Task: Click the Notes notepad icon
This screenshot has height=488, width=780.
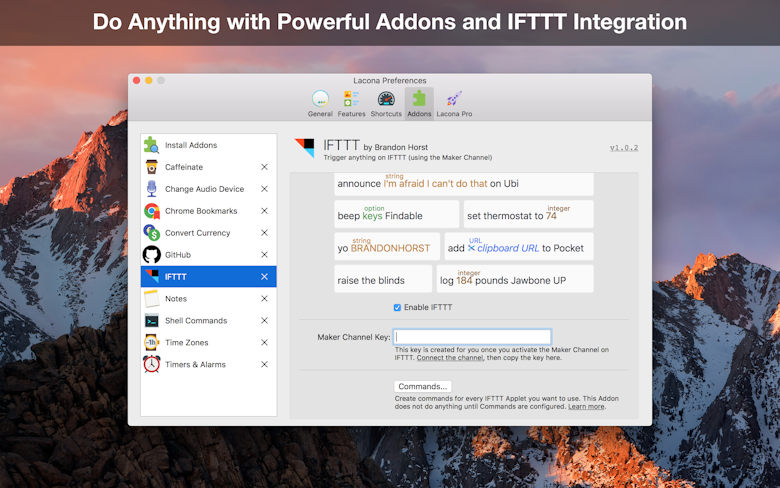Action: pyautogui.click(x=151, y=298)
